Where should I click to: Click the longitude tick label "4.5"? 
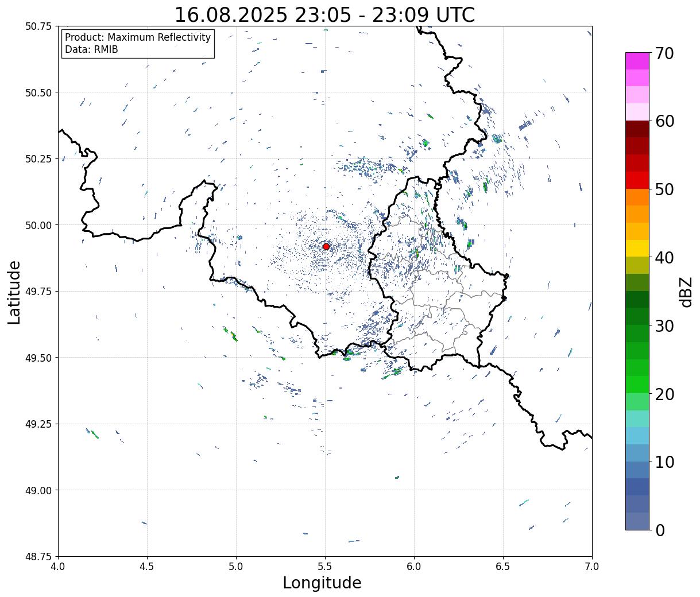[x=147, y=567]
